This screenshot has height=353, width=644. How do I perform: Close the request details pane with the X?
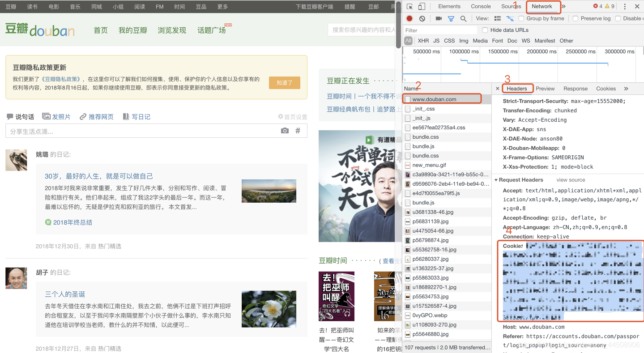click(497, 89)
